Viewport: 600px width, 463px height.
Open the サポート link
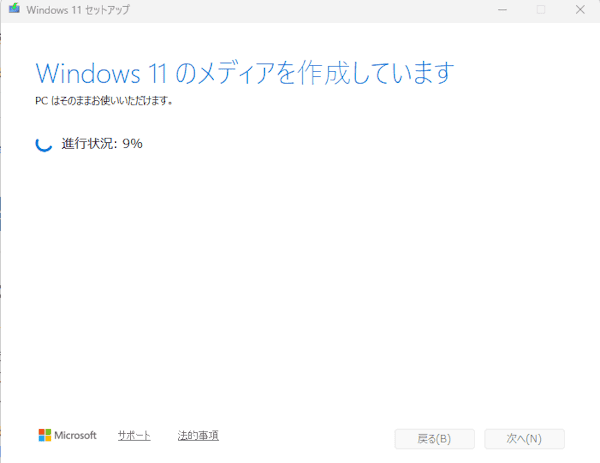134,435
